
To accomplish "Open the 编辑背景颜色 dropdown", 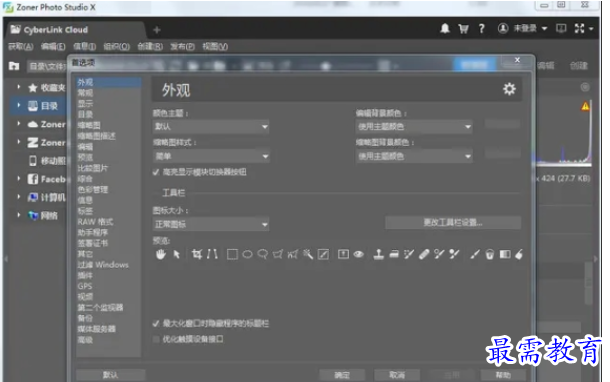I will click(x=414, y=126).
